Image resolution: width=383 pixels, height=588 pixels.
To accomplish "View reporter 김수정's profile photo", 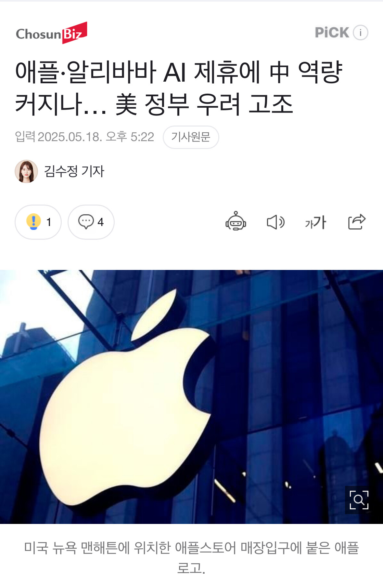I will coord(26,171).
